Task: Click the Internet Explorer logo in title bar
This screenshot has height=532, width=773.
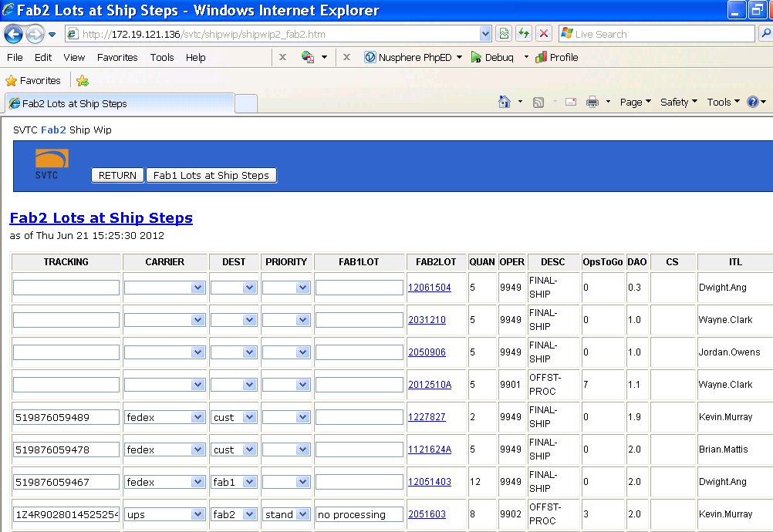Action: tap(8, 10)
